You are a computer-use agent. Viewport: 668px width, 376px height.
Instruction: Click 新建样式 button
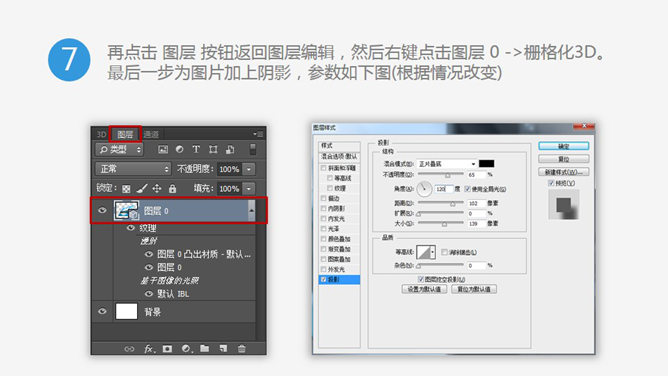pos(564,172)
